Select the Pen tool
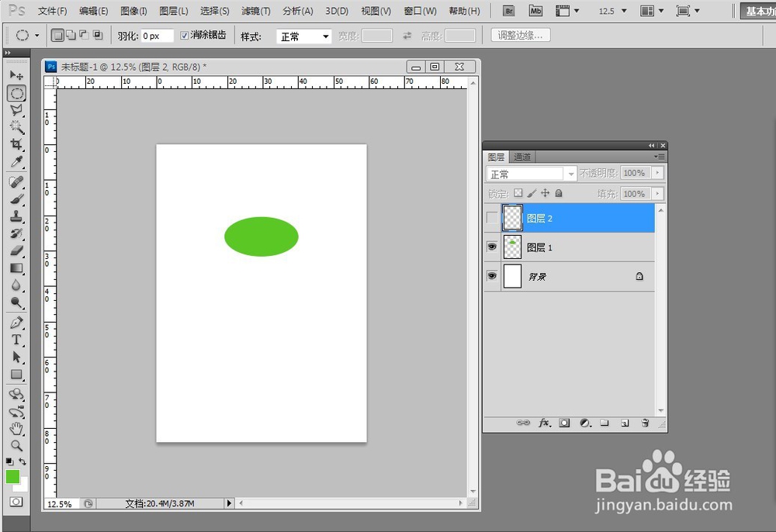 16,323
